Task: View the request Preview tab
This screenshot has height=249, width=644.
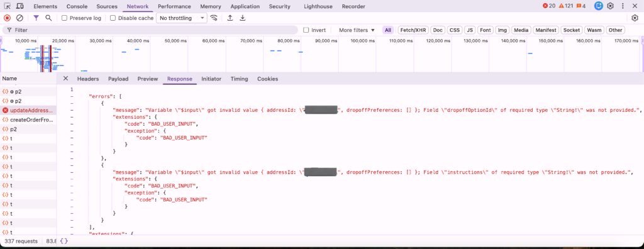Action: pos(147,79)
